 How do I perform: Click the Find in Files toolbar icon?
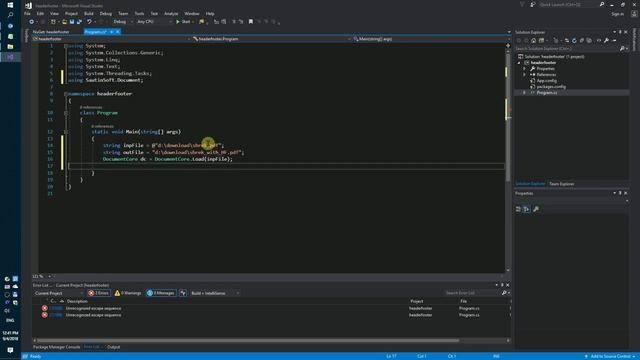202,22
